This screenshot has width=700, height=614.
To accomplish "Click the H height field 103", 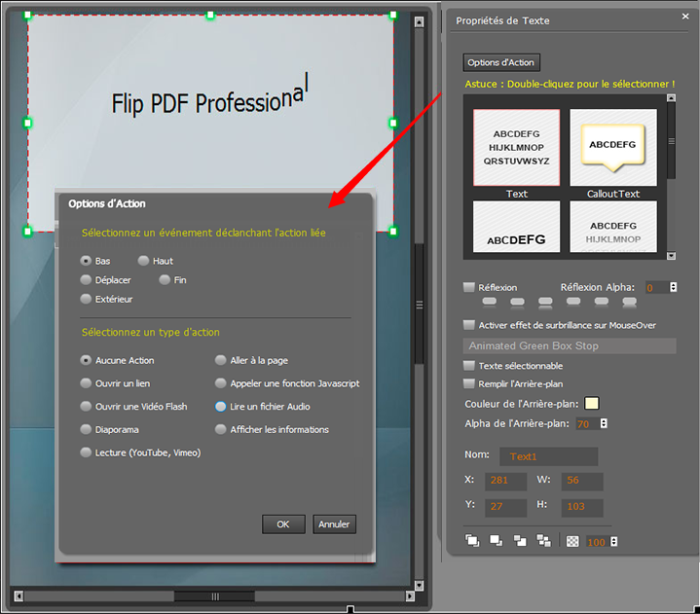I will click(x=582, y=507).
